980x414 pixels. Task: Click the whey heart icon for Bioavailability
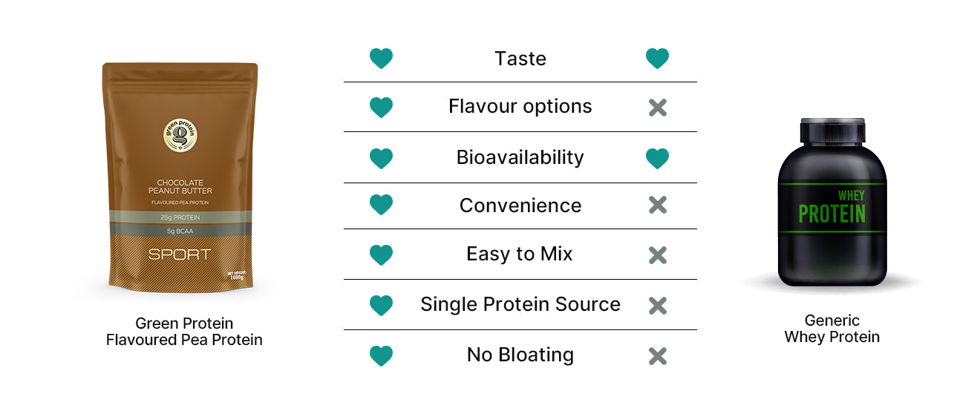pos(657,158)
